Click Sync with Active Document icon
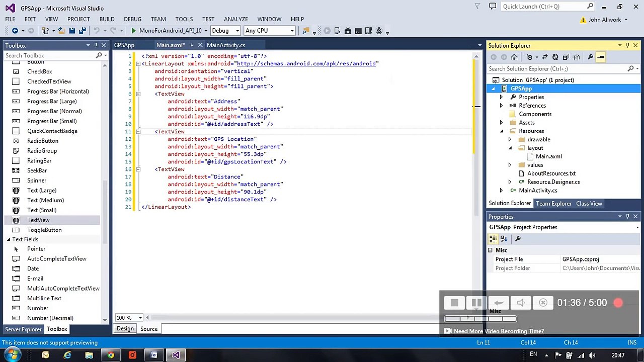This screenshot has width=644, height=362. 544,57
